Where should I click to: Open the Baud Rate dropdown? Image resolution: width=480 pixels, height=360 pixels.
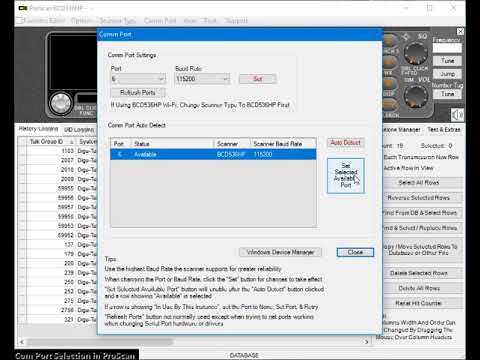coord(202,79)
